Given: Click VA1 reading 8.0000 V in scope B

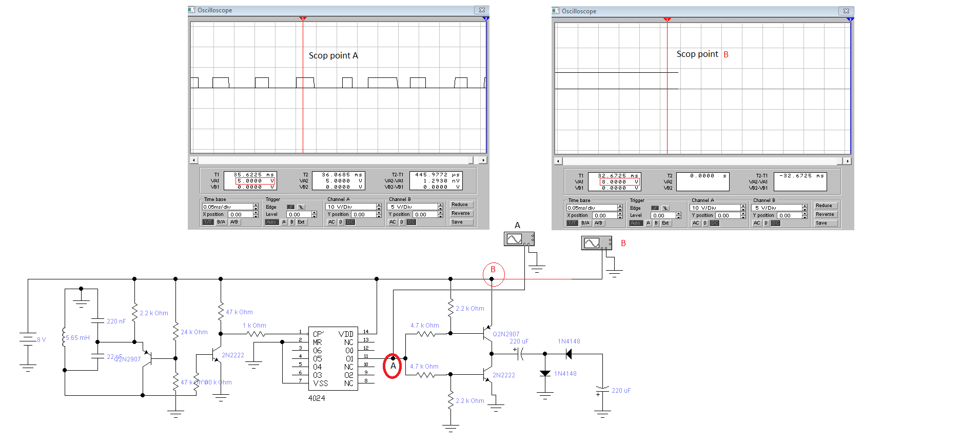Looking at the screenshot, I should (x=620, y=181).
